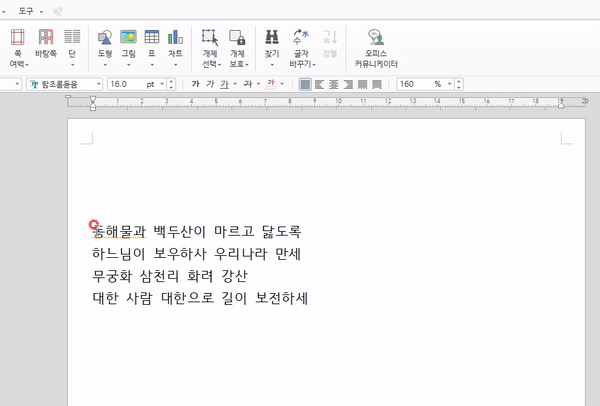Apply strikethrough with the 가 strike button
600x406 pixels.
click(248, 84)
